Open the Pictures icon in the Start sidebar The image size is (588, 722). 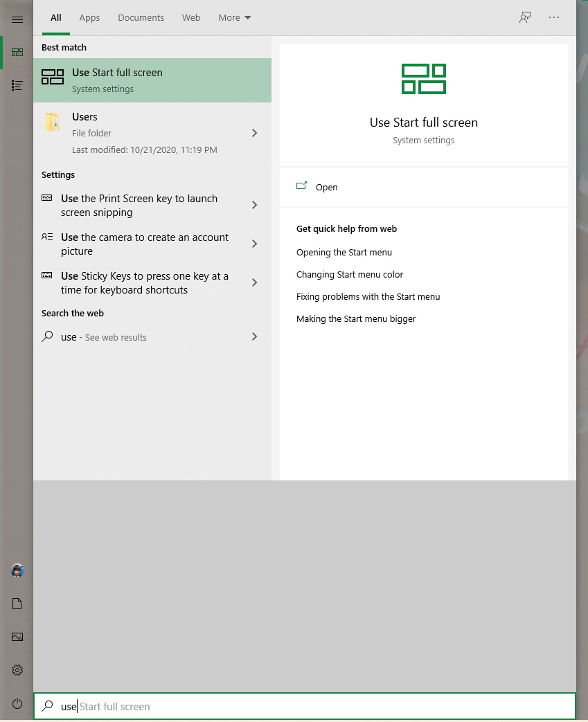click(x=17, y=637)
